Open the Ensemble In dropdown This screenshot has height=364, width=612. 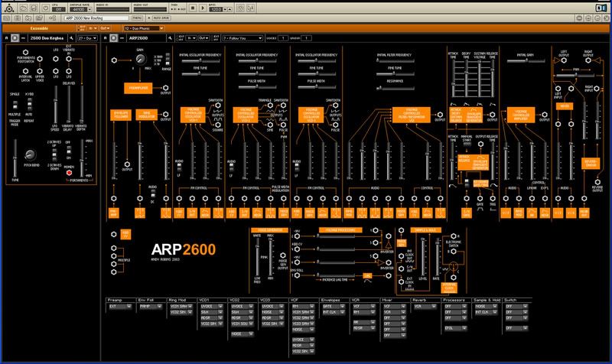coord(93,28)
